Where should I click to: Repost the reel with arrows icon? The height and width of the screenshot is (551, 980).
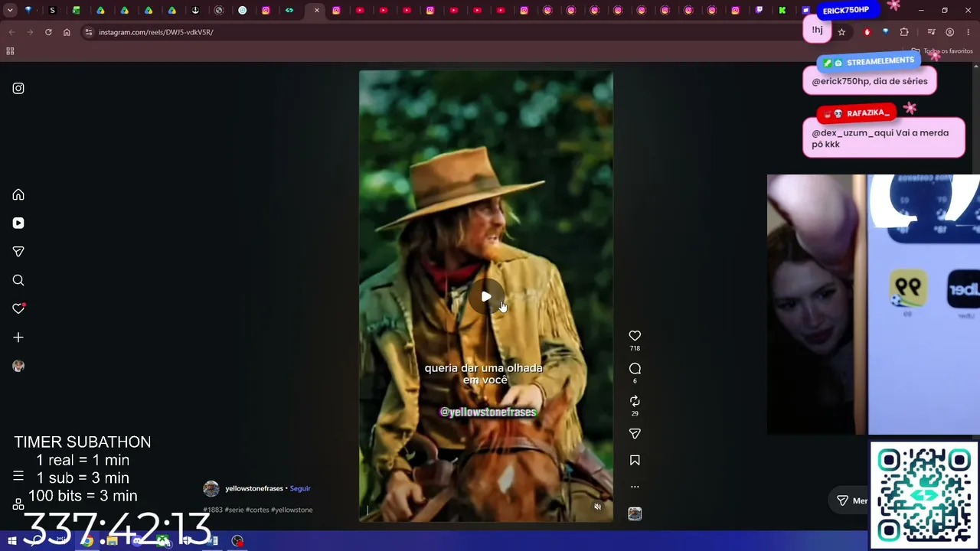coord(635,401)
